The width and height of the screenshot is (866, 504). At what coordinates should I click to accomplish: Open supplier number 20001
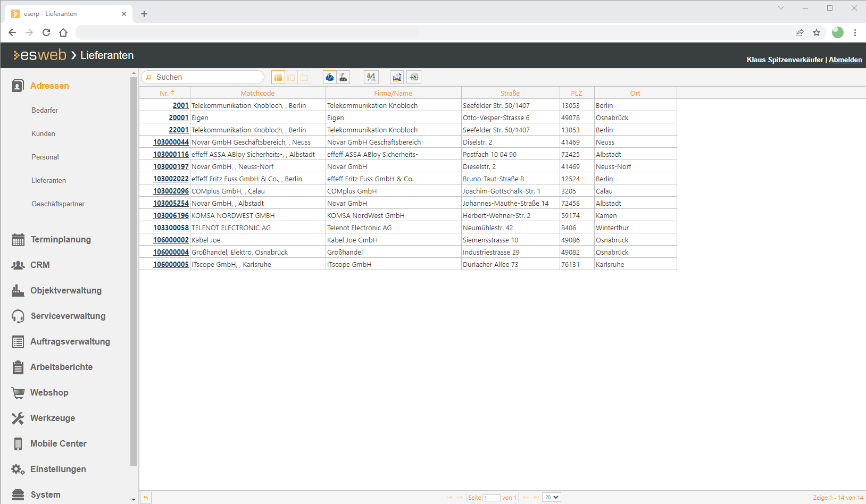[x=179, y=117]
